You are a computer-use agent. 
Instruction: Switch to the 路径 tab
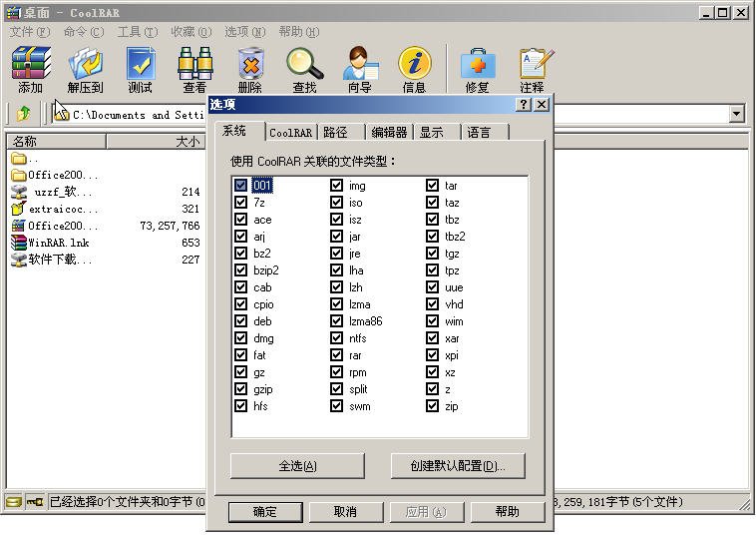click(x=340, y=132)
